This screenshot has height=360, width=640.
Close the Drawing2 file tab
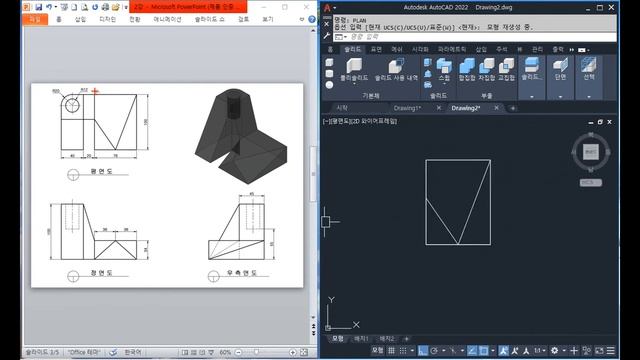[496, 108]
